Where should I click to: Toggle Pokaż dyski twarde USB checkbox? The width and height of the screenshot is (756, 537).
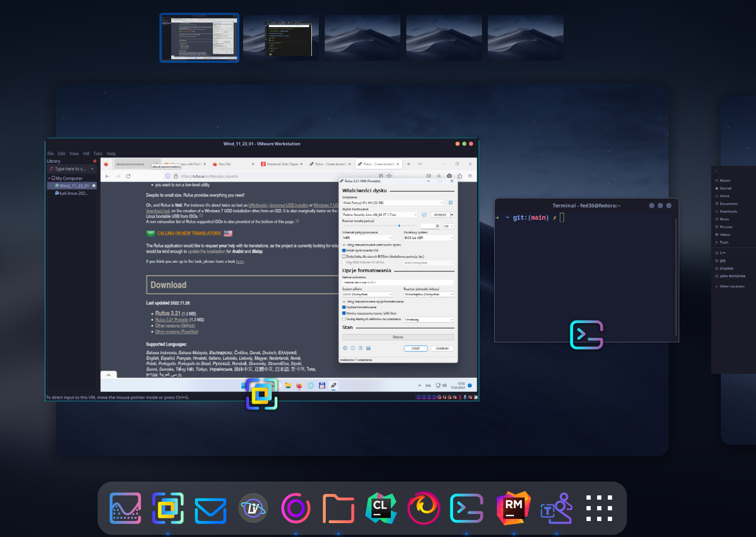(344, 250)
